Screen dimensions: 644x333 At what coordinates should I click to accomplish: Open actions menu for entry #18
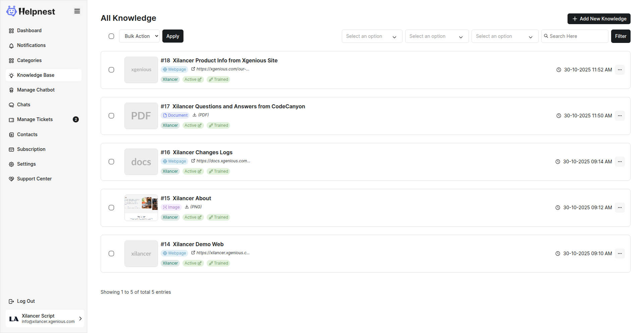click(x=620, y=70)
